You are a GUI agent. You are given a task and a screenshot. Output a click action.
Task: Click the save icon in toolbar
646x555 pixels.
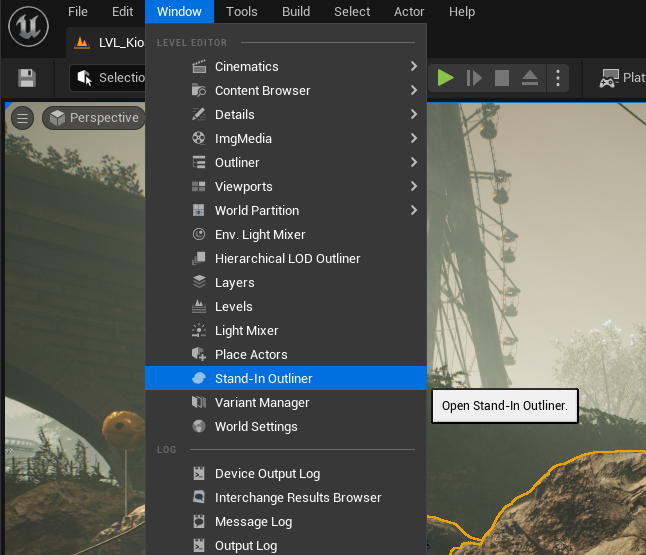point(27,78)
